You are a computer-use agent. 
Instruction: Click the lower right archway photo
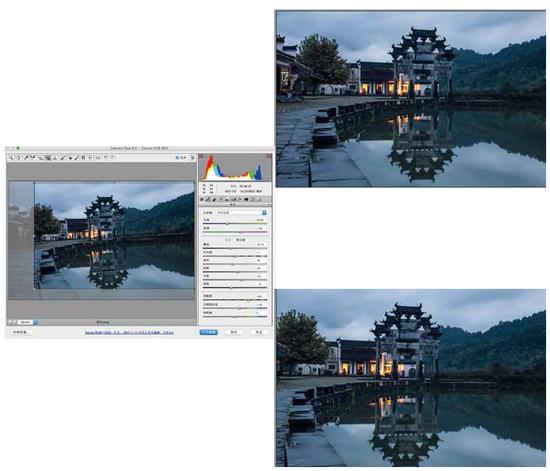coord(411,378)
